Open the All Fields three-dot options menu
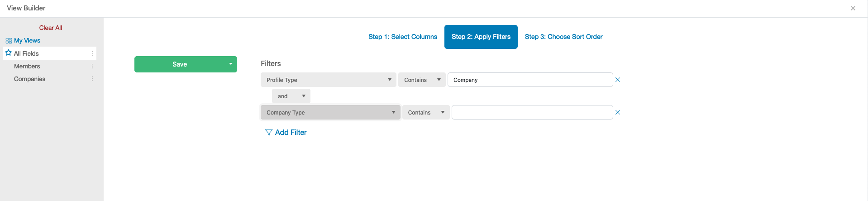 [x=92, y=53]
